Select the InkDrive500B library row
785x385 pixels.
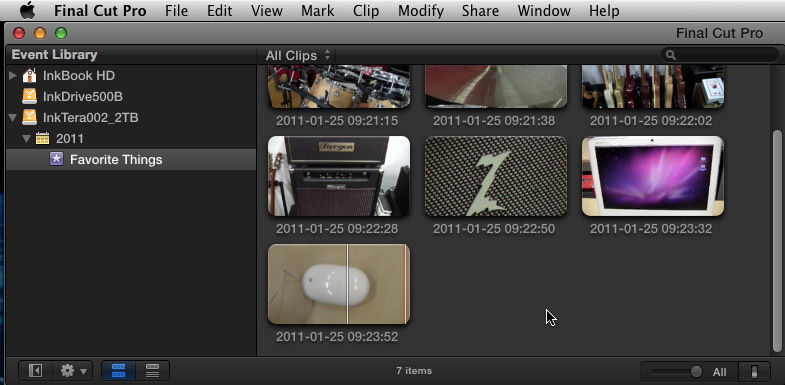click(x=131, y=97)
